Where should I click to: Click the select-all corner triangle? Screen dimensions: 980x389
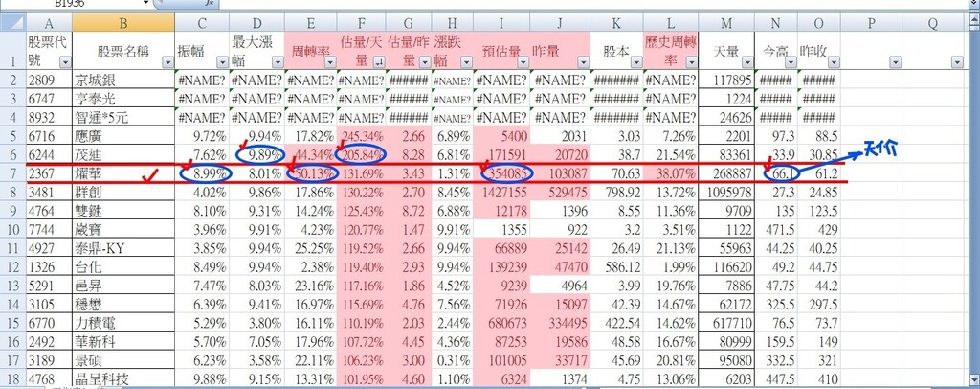[11, 21]
